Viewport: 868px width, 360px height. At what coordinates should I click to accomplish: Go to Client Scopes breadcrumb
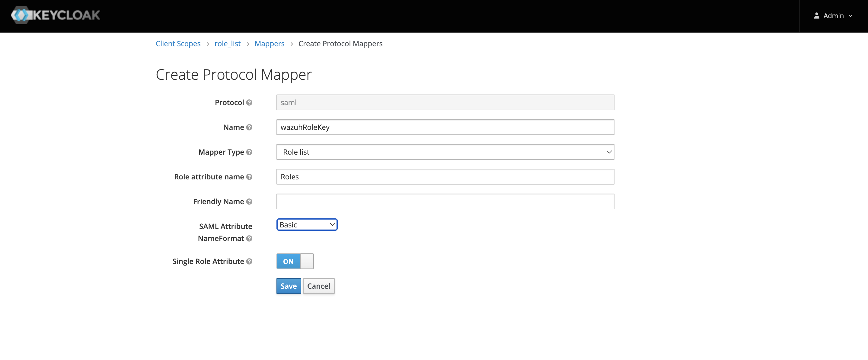coord(178,43)
